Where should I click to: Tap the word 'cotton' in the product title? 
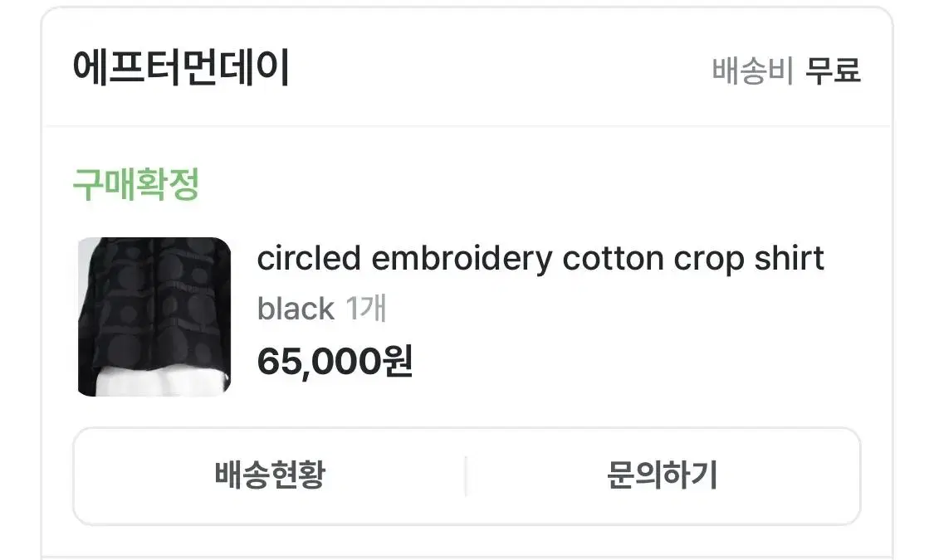613,259
